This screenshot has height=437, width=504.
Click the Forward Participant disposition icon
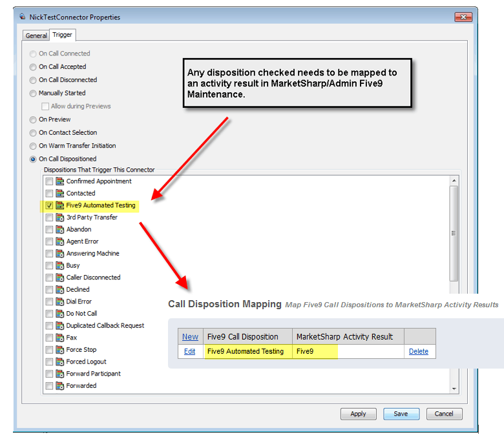[x=60, y=374]
